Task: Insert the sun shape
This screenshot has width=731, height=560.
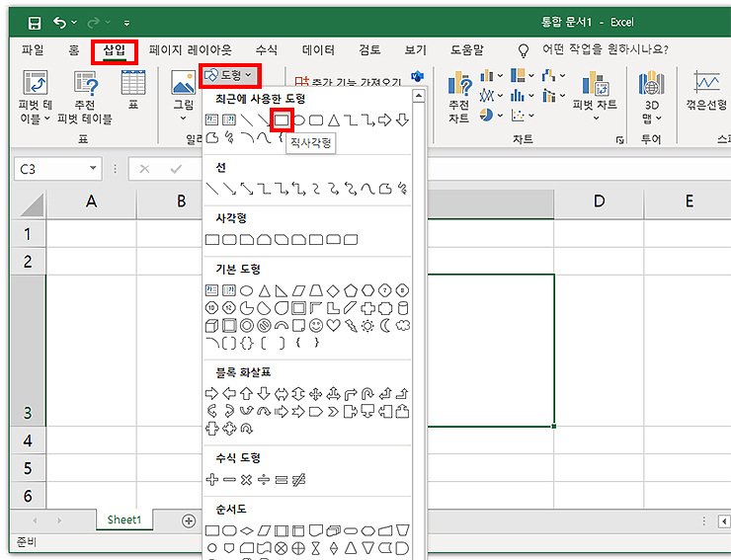Action: pos(367,326)
